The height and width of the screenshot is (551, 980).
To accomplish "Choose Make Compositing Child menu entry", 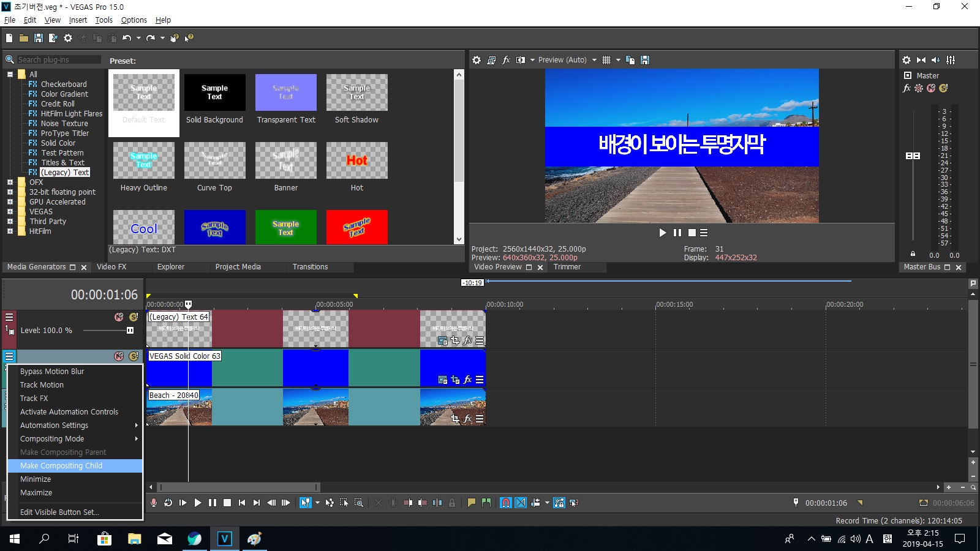I will point(75,466).
